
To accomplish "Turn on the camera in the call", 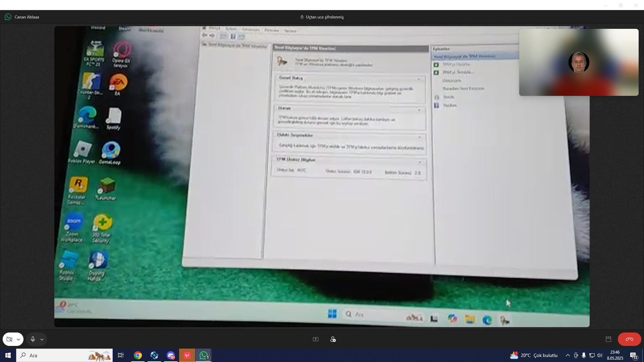I will click(9, 339).
